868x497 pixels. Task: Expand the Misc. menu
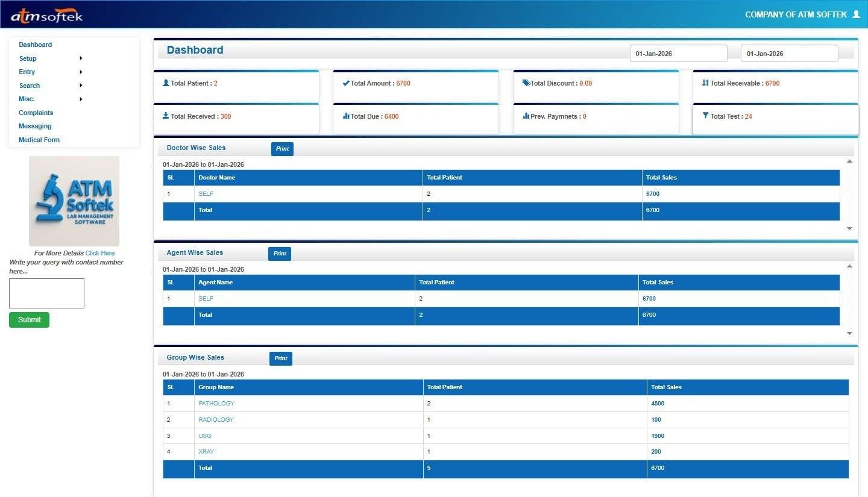[27, 98]
